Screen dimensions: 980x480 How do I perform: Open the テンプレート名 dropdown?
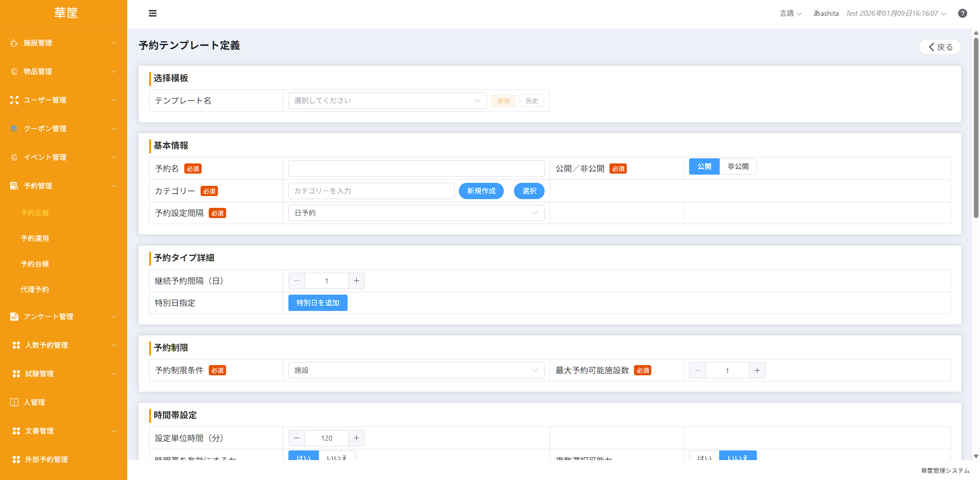pyautogui.click(x=387, y=101)
